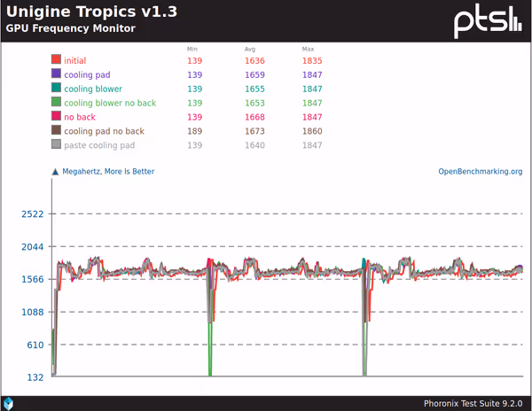Click the triangle icon beside Megahertz label
The height and width of the screenshot is (411, 532).
[x=55, y=172]
